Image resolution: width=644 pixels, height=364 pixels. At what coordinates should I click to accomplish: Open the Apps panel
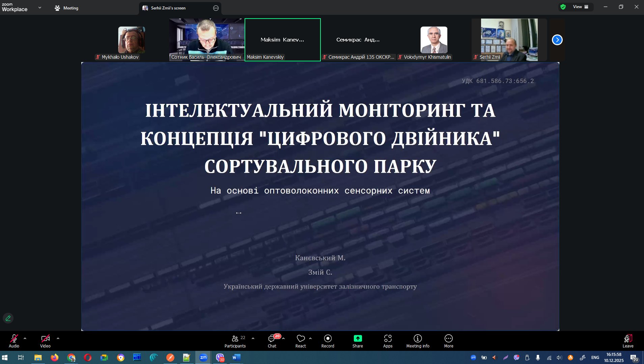click(388, 341)
